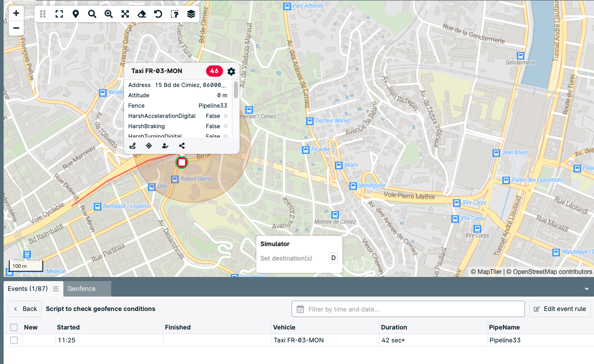Click the Docteur Moriez bus stop icon
Screen dimensions: 594x364
(310, 121)
